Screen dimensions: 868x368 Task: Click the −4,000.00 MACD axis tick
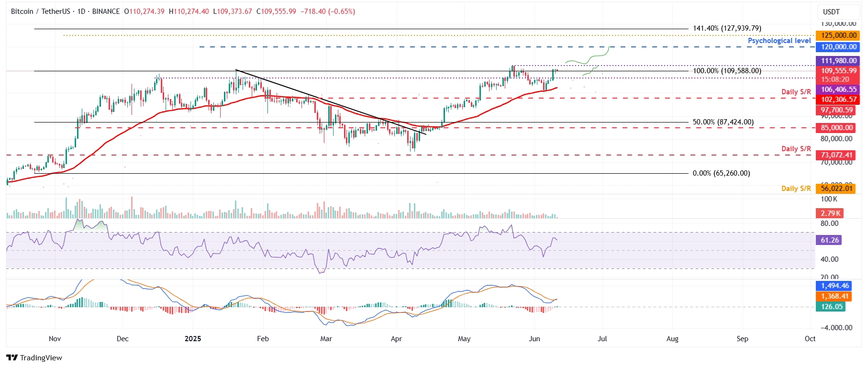point(836,328)
